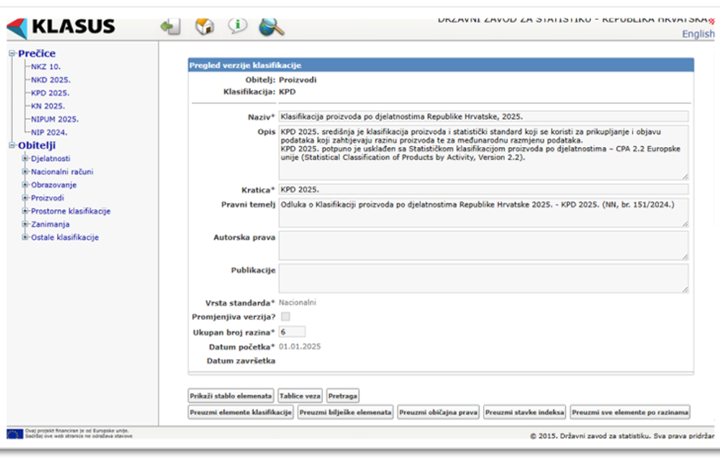Click the Ukupan broj razina field

coord(292,331)
